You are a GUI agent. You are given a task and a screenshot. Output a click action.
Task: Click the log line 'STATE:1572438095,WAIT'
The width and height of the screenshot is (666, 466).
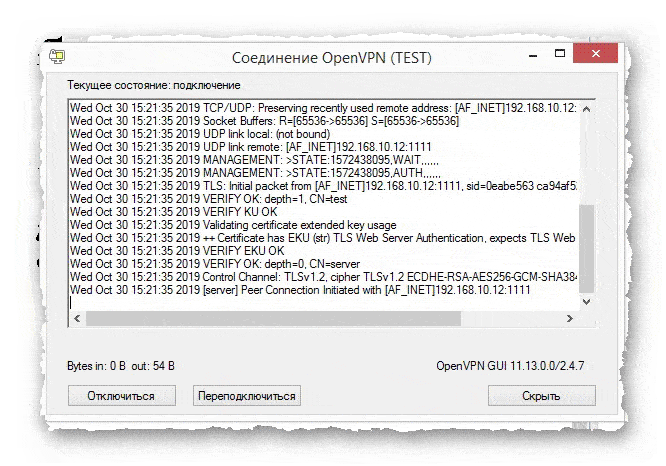coord(254,160)
